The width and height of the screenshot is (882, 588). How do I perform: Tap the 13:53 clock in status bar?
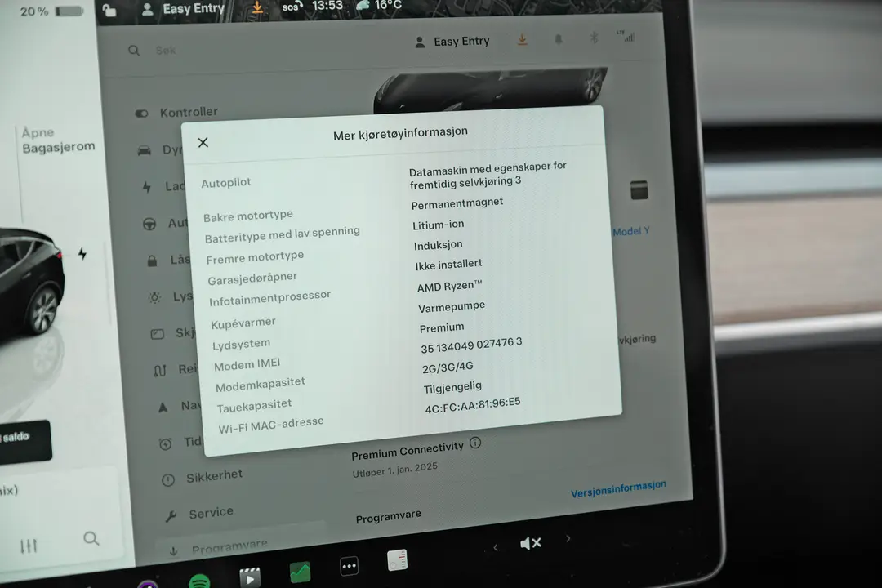click(x=327, y=6)
